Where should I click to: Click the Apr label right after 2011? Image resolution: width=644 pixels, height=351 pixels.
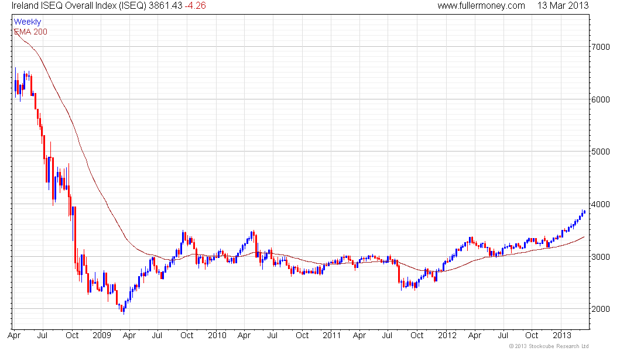[x=359, y=336]
